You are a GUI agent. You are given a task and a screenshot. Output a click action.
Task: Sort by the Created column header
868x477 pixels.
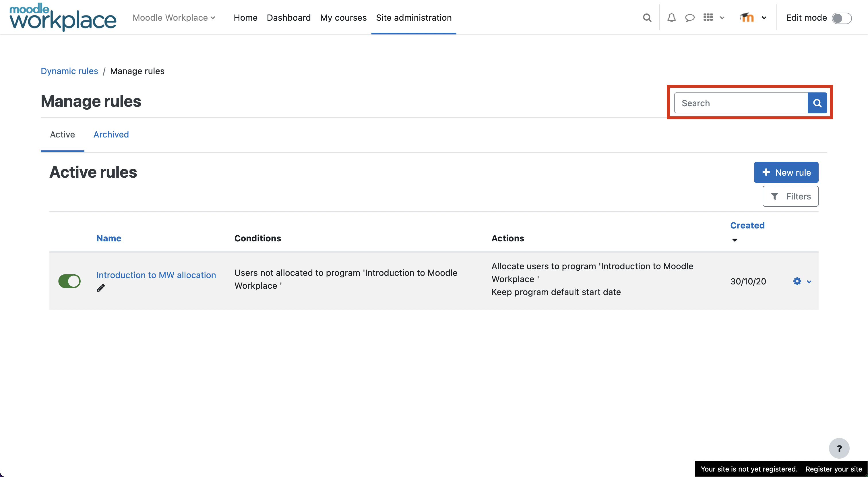click(747, 225)
